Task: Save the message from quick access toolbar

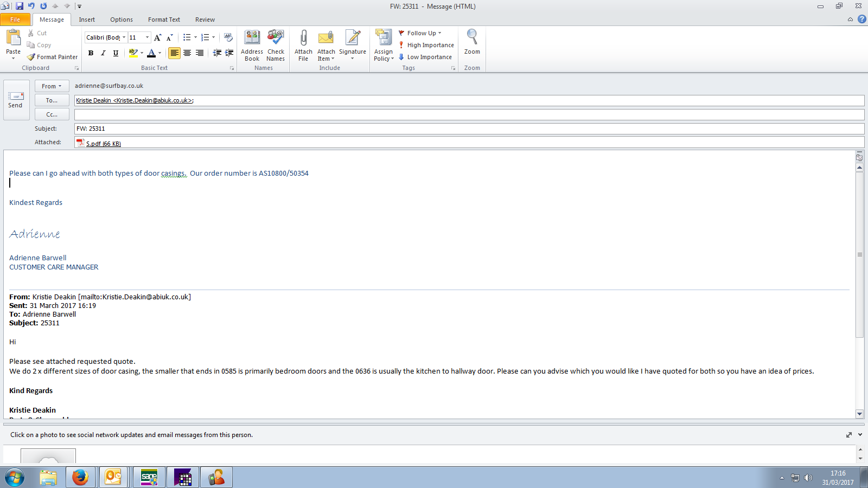Action: coord(20,6)
